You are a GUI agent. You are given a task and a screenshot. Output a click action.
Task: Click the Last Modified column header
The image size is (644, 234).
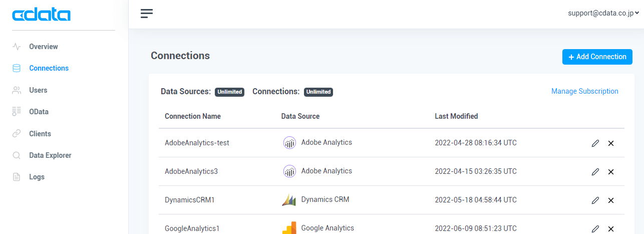pyautogui.click(x=456, y=116)
